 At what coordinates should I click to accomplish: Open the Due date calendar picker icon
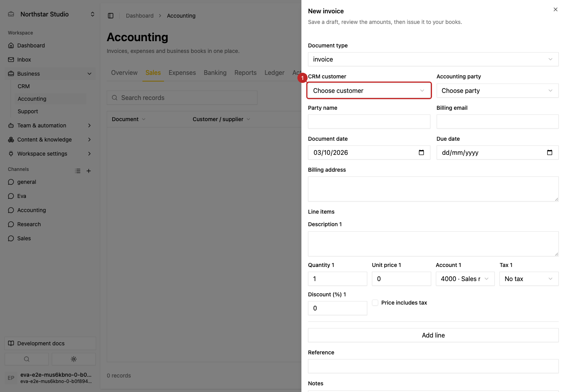[x=550, y=152]
